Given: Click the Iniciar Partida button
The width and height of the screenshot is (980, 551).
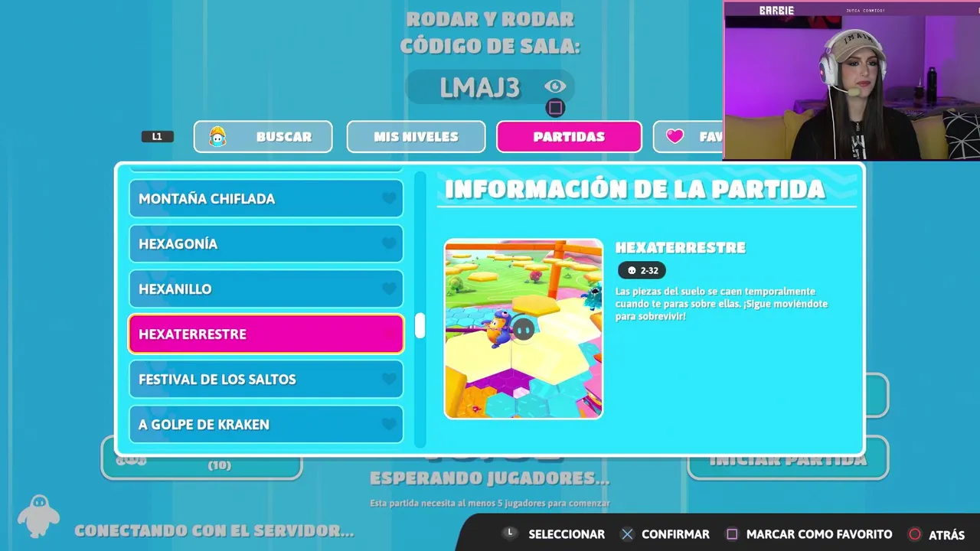Looking at the screenshot, I should tap(788, 459).
